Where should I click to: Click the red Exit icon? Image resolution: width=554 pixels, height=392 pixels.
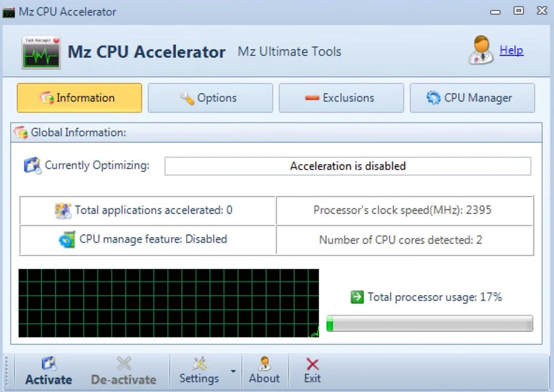pyautogui.click(x=312, y=364)
